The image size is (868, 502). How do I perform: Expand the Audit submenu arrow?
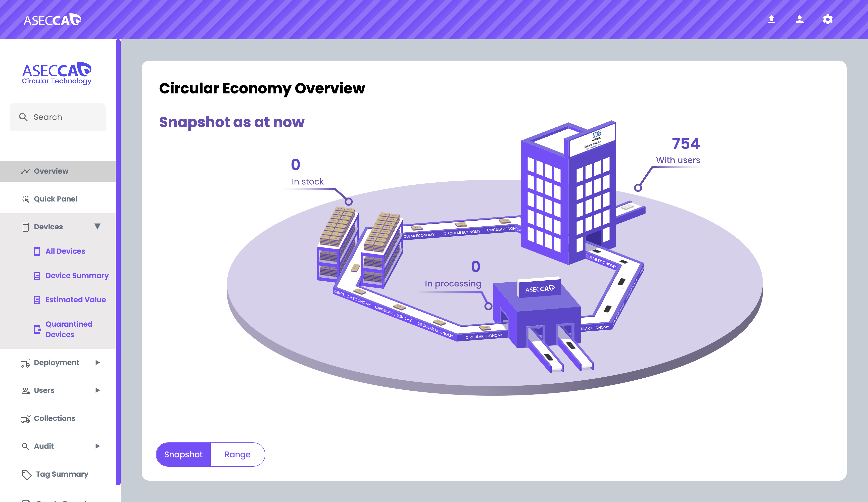98,446
